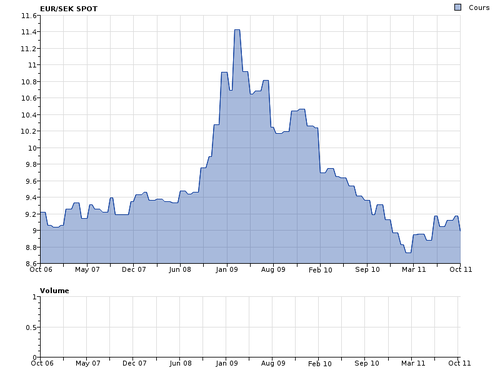This screenshot has height=375, width=500.
Task: Click the Aug 09 label on the price axis
Action: [x=273, y=269]
